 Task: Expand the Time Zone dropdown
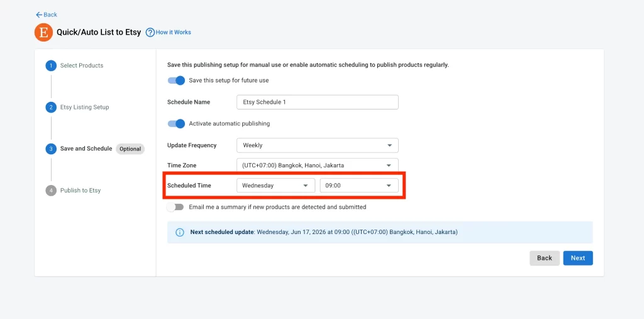coord(318,165)
